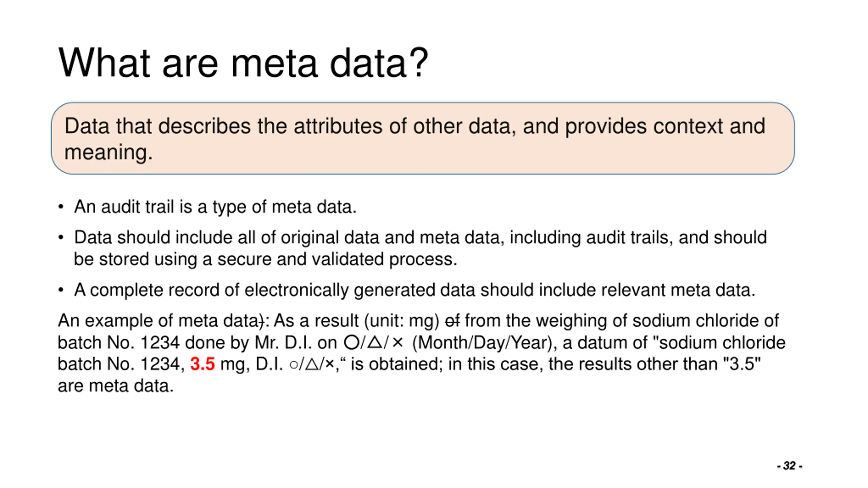
Task: Click the red "3.5" value
Action: coord(202,364)
